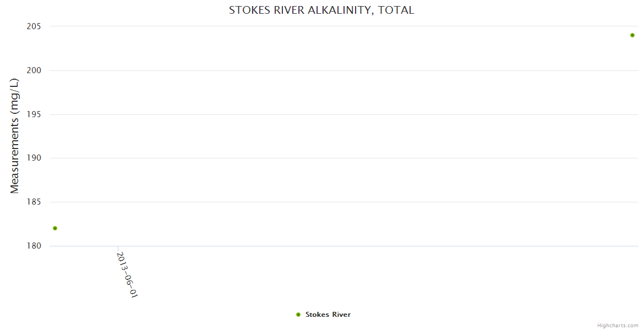Click the 190 y-axis label
The height and width of the screenshot is (330, 644).
39,158
